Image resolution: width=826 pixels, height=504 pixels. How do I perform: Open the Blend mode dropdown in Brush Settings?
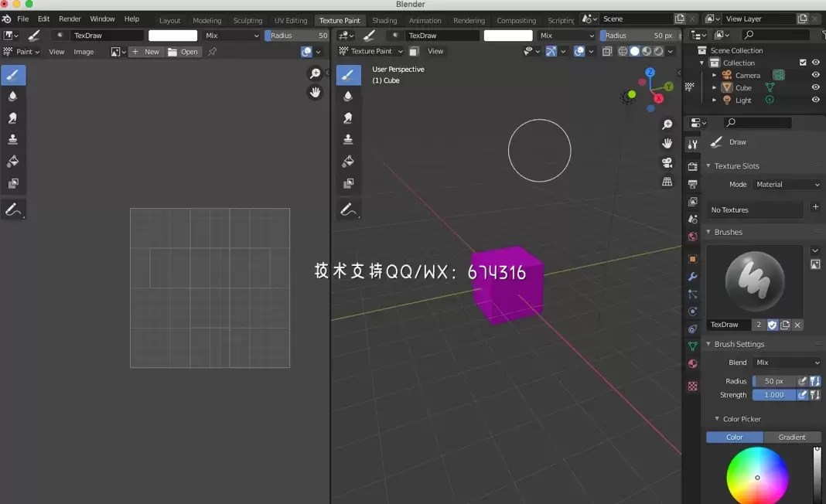pyautogui.click(x=787, y=362)
